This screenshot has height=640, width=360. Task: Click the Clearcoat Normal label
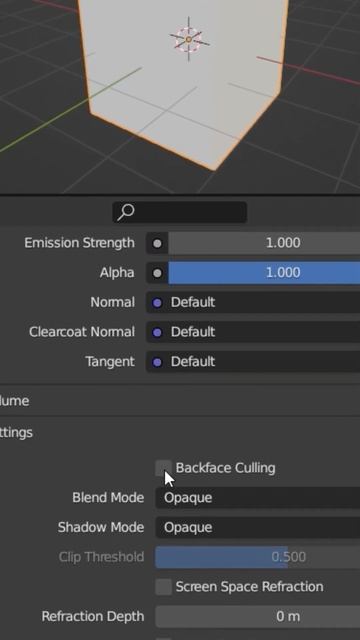point(82,332)
